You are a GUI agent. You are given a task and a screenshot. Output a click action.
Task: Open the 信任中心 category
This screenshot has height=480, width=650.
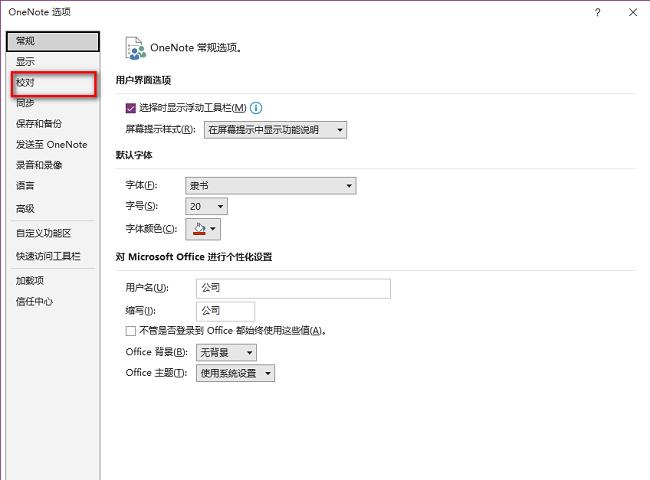point(34,301)
